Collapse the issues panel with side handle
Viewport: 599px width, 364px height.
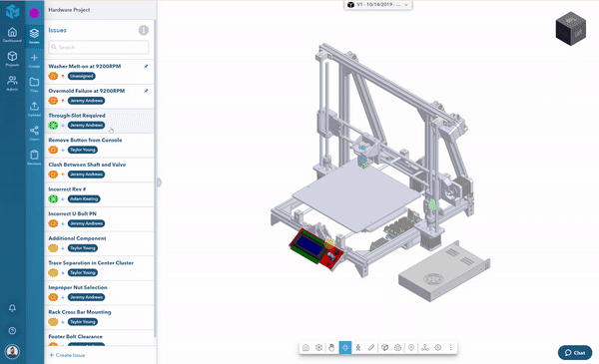(159, 182)
